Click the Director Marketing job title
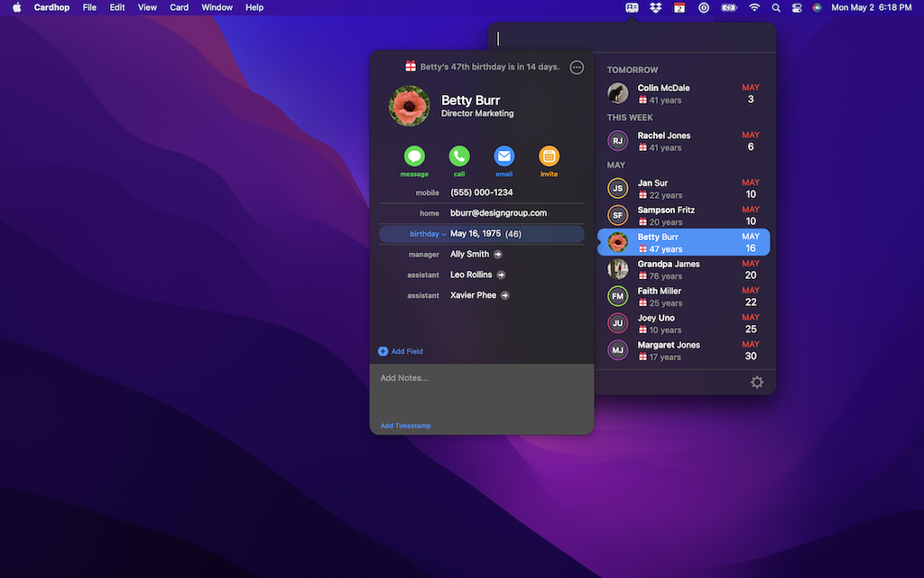Screen dimensions: 924x578 477,113
